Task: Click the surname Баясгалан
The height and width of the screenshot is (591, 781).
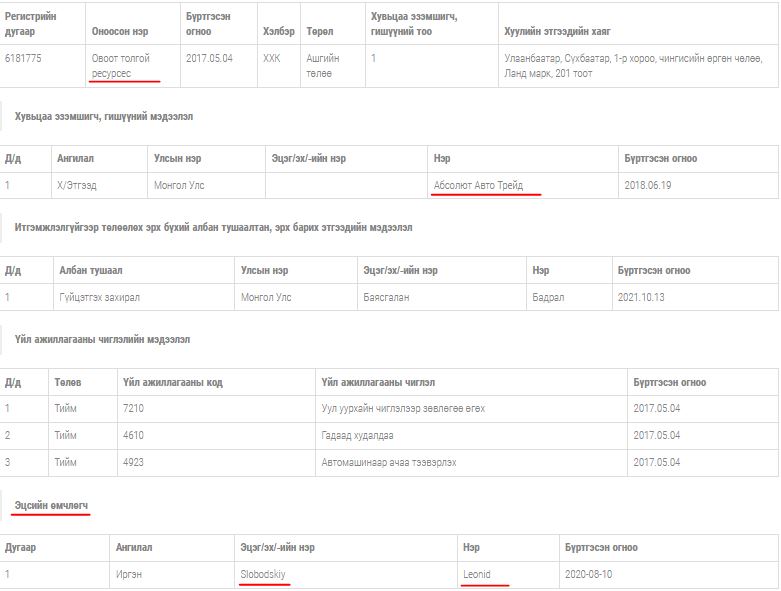Action: point(386,297)
